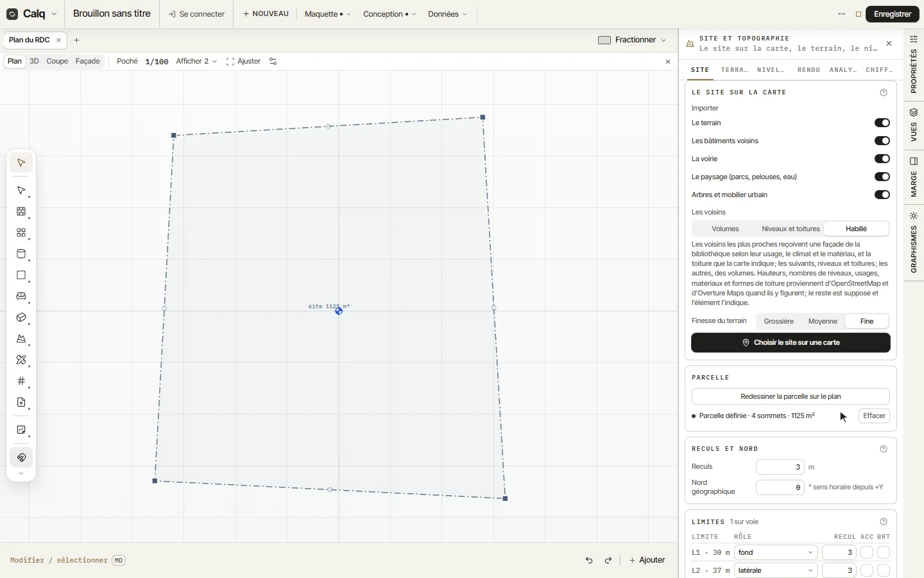Viewport: 924px width, 578px height.
Task: Switch to the Coupe view tab
Action: (57, 62)
